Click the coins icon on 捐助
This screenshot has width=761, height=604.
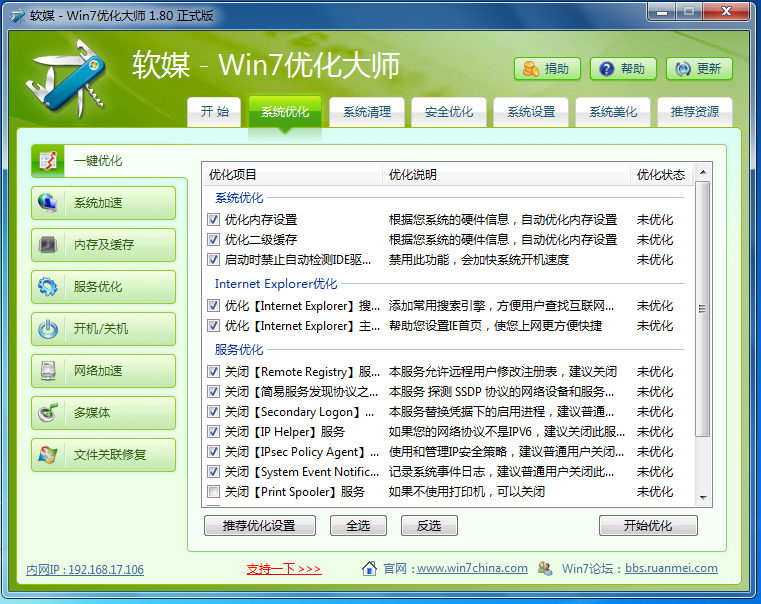(530, 69)
